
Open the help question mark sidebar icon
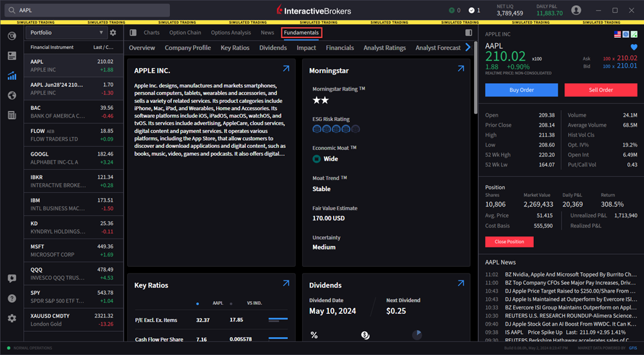click(12, 298)
